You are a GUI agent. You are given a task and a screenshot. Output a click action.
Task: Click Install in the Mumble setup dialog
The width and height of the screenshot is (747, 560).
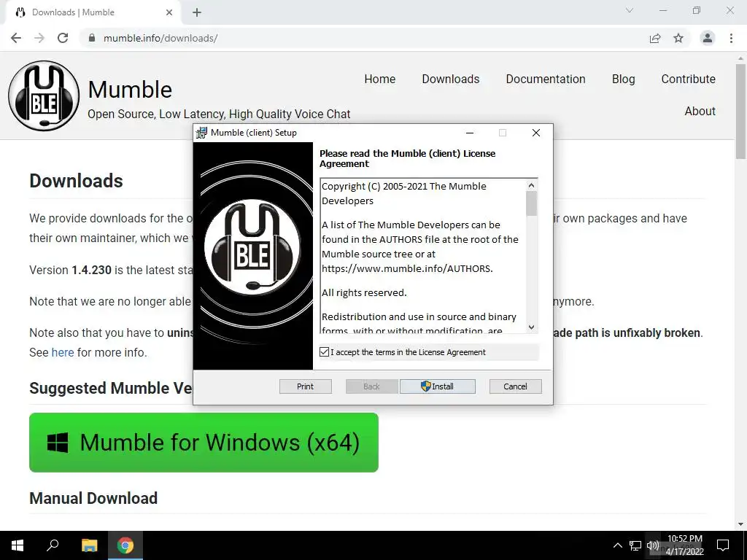coord(438,386)
